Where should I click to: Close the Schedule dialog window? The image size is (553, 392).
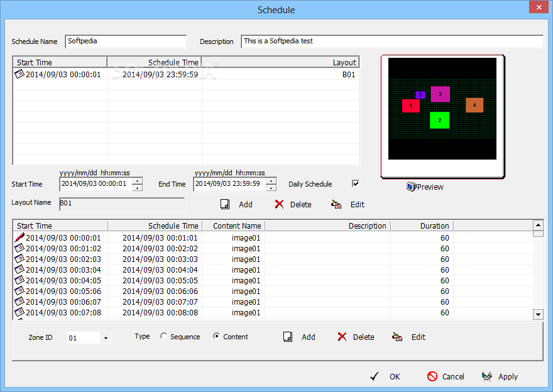[539, 7]
